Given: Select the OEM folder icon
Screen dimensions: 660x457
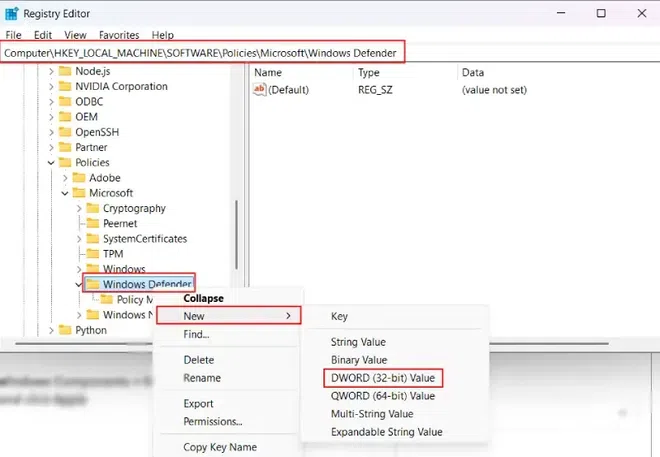Looking at the screenshot, I should coord(65,117).
